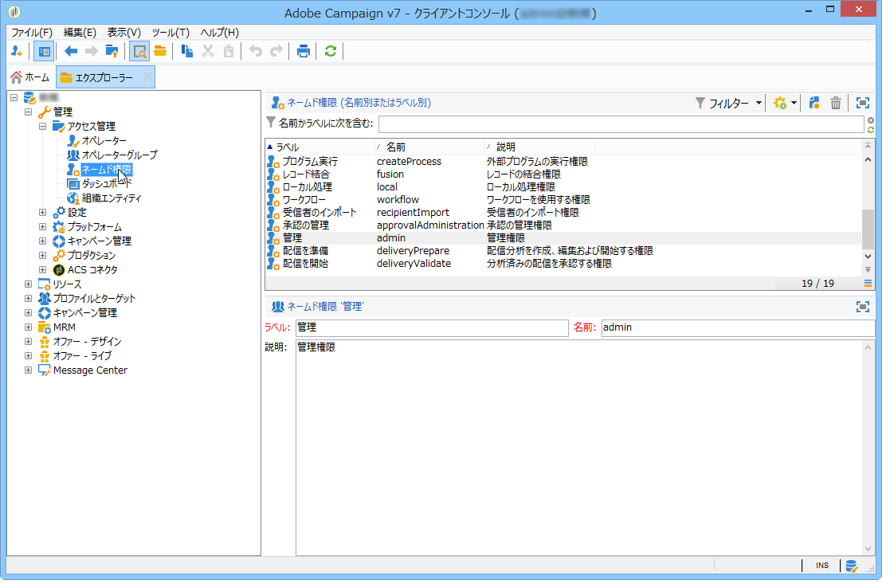Open the gear actions dropdown above list
886x588 pixels.
[786, 103]
